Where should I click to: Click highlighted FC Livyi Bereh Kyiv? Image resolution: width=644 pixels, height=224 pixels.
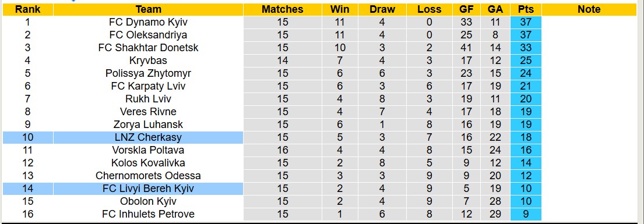[x=148, y=189]
